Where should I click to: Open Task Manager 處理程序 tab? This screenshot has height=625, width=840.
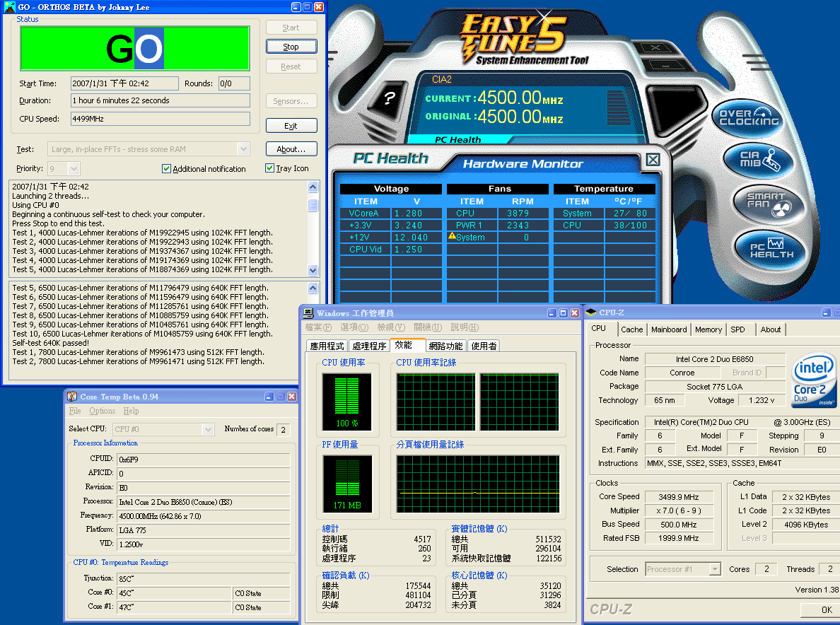369,346
